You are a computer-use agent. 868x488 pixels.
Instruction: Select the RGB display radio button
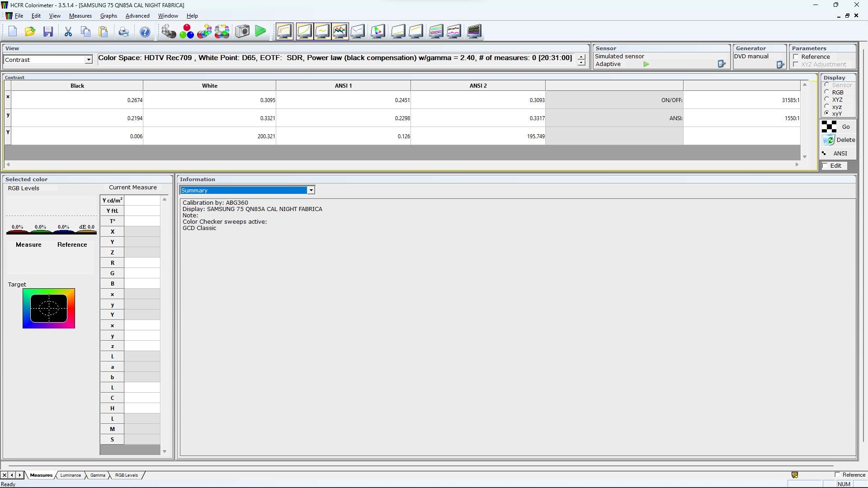[827, 92]
